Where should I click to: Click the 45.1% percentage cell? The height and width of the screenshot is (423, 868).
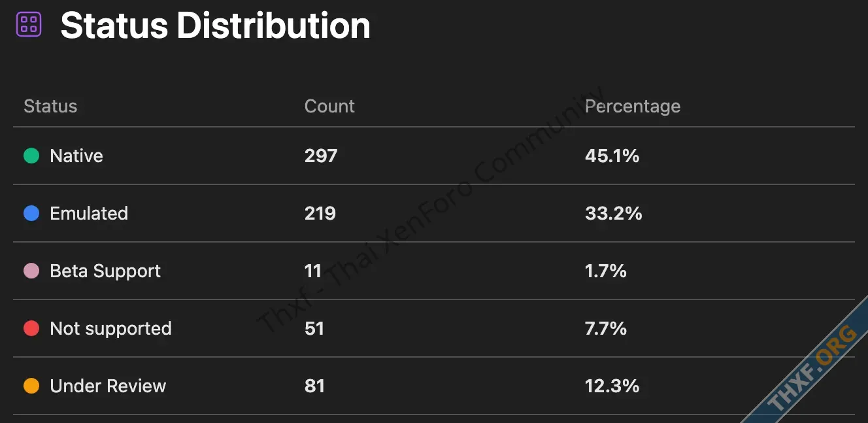coord(612,156)
